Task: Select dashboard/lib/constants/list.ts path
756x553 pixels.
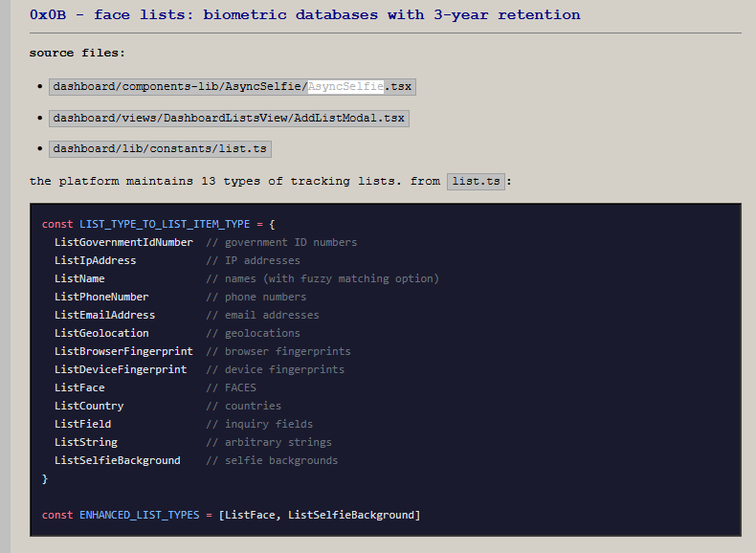Action: pyautogui.click(x=160, y=149)
